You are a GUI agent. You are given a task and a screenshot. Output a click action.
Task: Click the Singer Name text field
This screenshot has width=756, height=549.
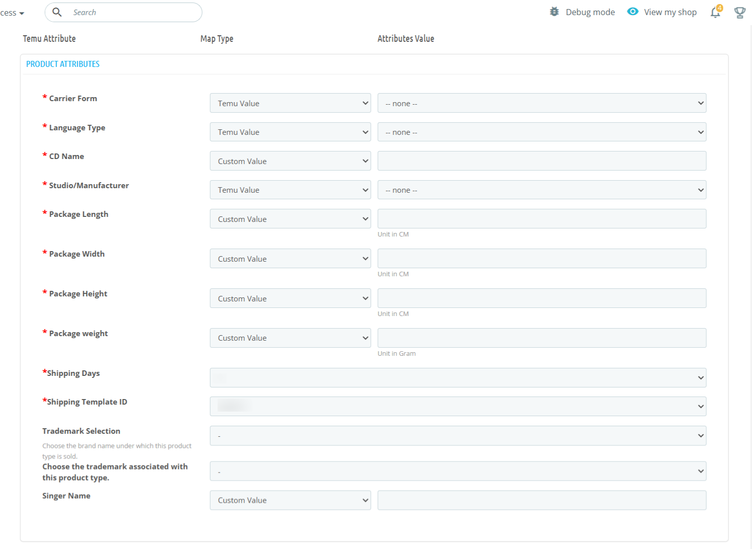pos(541,500)
